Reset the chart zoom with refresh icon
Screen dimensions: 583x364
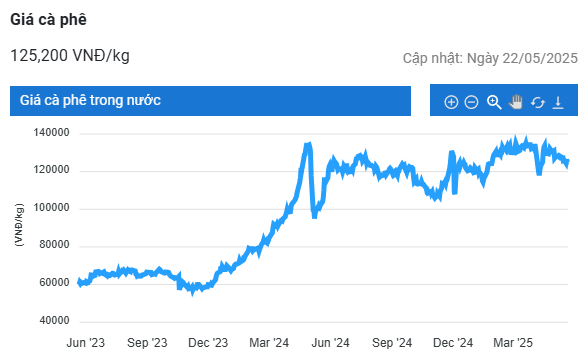click(538, 102)
